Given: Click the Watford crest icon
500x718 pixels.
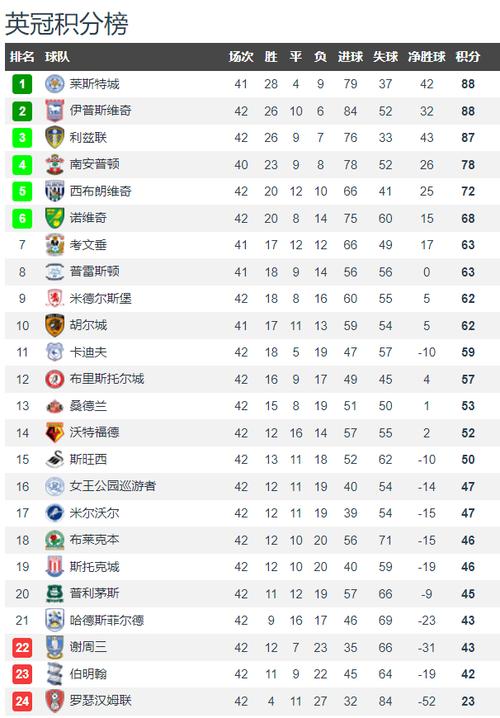Looking at the screenshot, I should click(54, 433).
